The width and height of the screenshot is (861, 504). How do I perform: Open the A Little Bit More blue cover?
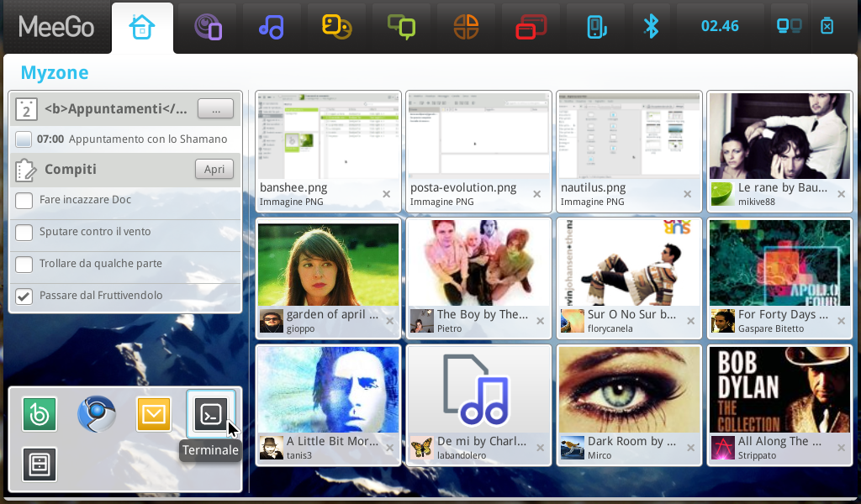click(329, 390)
